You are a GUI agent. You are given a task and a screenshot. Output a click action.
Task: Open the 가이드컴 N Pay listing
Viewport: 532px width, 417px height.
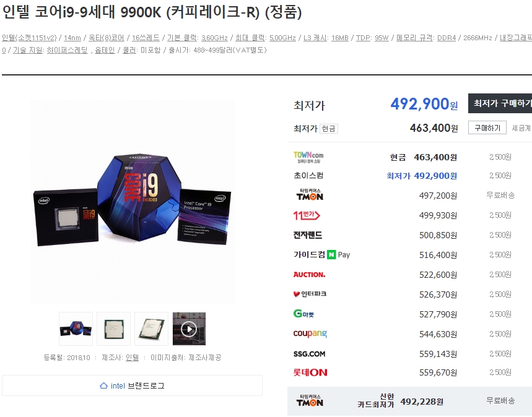point(321,255)
